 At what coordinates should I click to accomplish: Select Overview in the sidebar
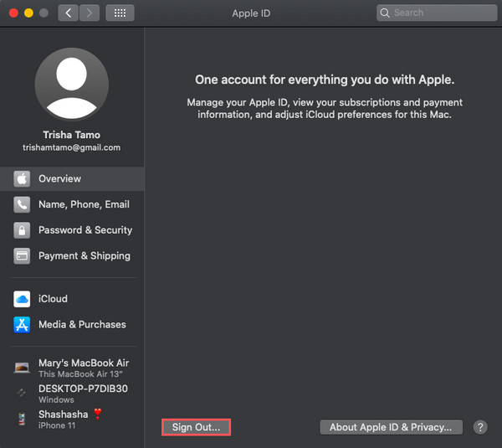coord(72,179)
